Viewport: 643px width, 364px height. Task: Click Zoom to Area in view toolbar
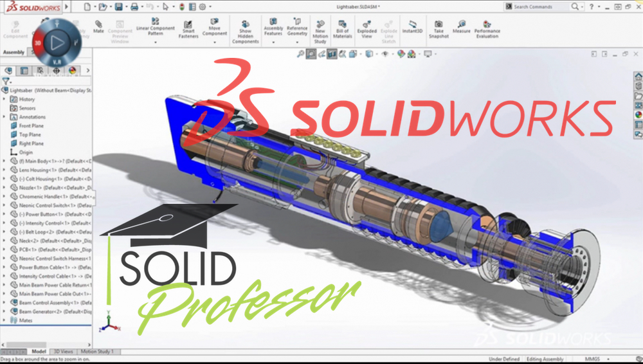(x=311, y=54)
